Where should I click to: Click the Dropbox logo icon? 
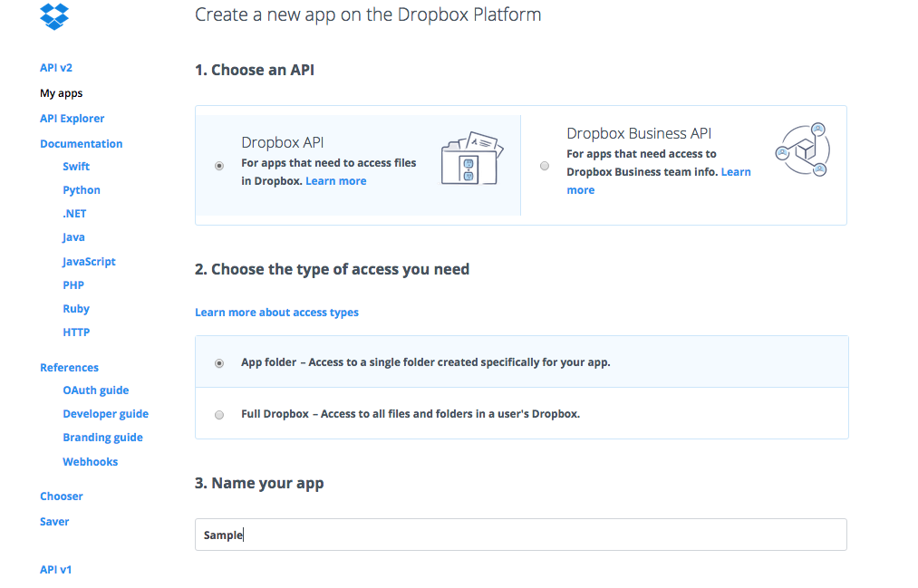(x=53, y=16)
